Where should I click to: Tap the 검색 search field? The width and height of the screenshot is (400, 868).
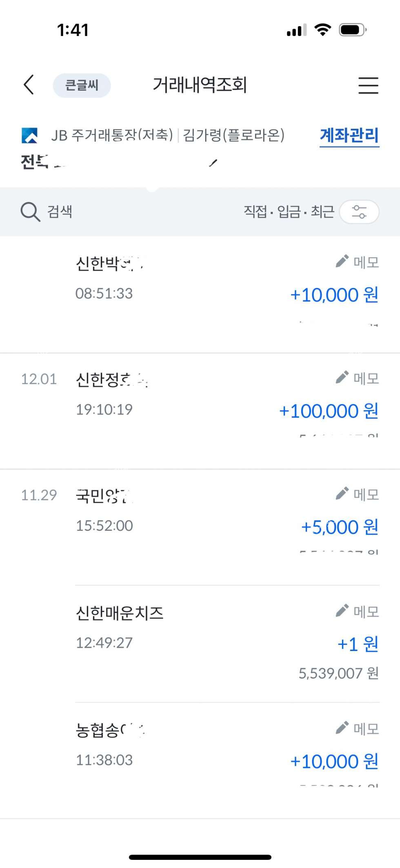coord(60,212)
